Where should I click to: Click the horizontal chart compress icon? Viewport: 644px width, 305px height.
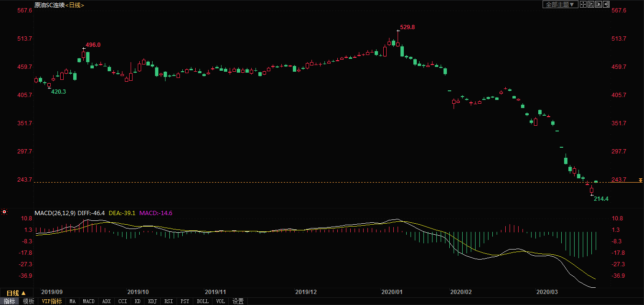[591, 4]
